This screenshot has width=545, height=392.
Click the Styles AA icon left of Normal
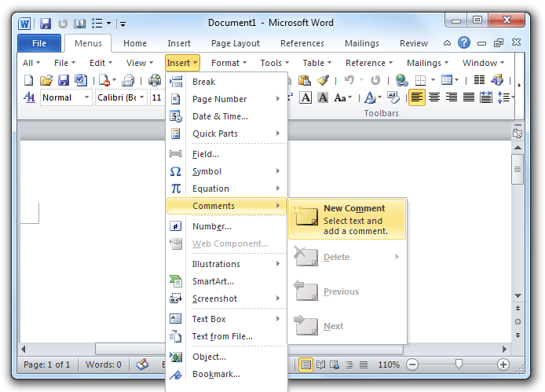point(29,97)
